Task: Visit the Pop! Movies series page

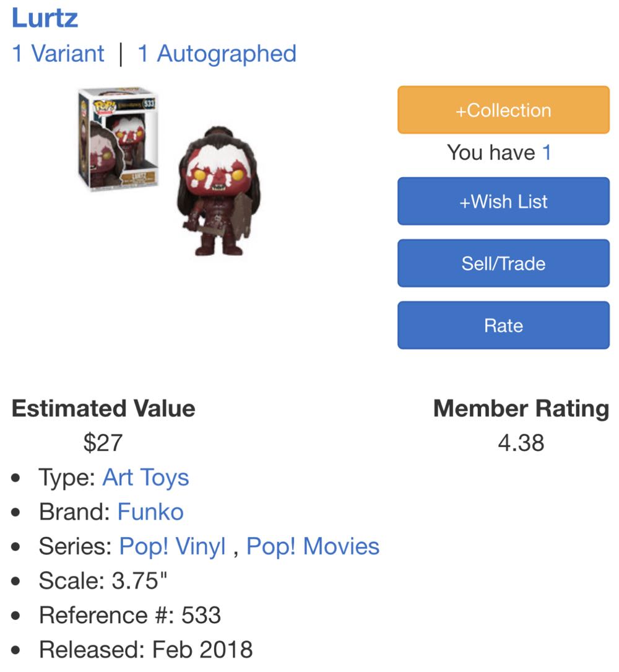Action: coord(313,546)
